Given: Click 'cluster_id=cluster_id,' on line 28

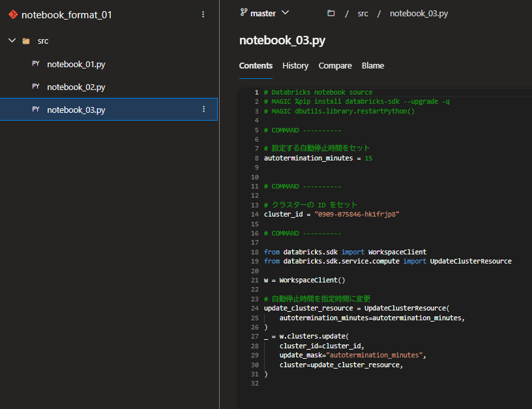Looking at the screenshot, I should [x=321, y=346].
